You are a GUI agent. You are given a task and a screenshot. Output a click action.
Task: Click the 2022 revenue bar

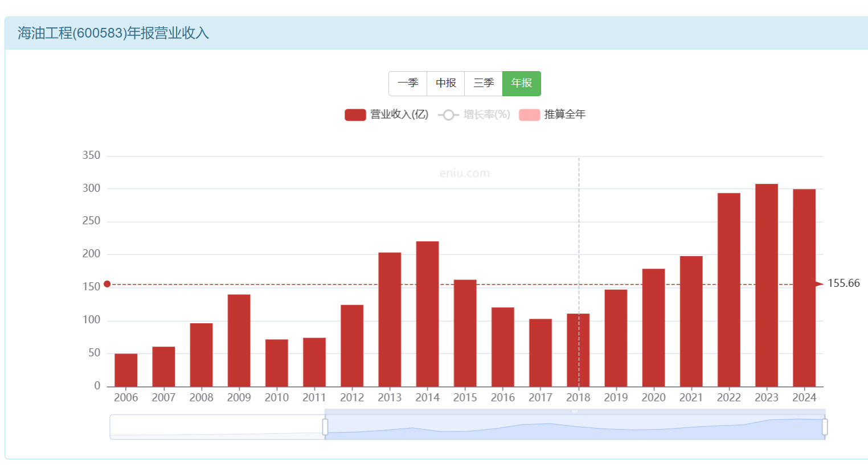coord(729,290)
